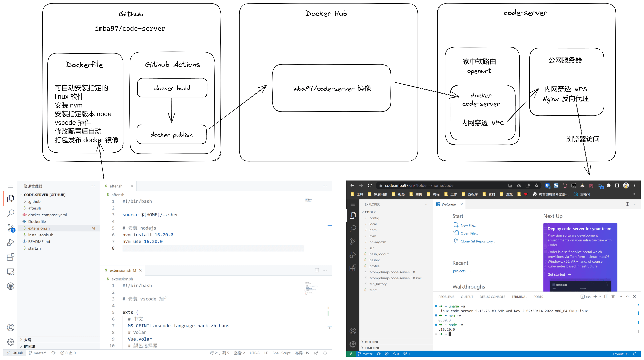644x360 pixels.
Task: Expand the .oh-my-zsh folder
Action: coord(377,242)
